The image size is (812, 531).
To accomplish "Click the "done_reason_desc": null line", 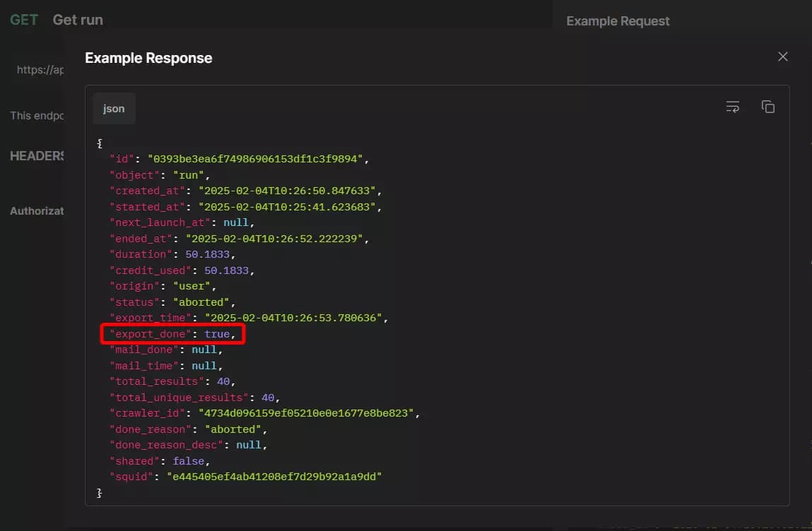I will [x=188, y=445].
